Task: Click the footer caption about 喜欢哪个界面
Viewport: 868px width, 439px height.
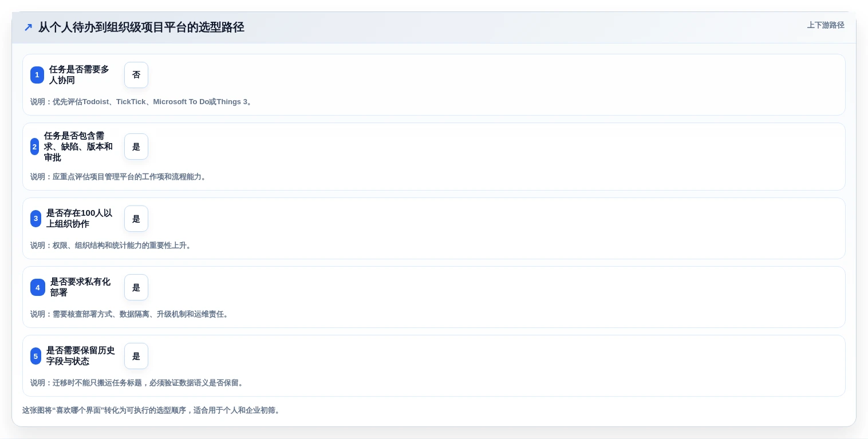Action: [152, 410]
